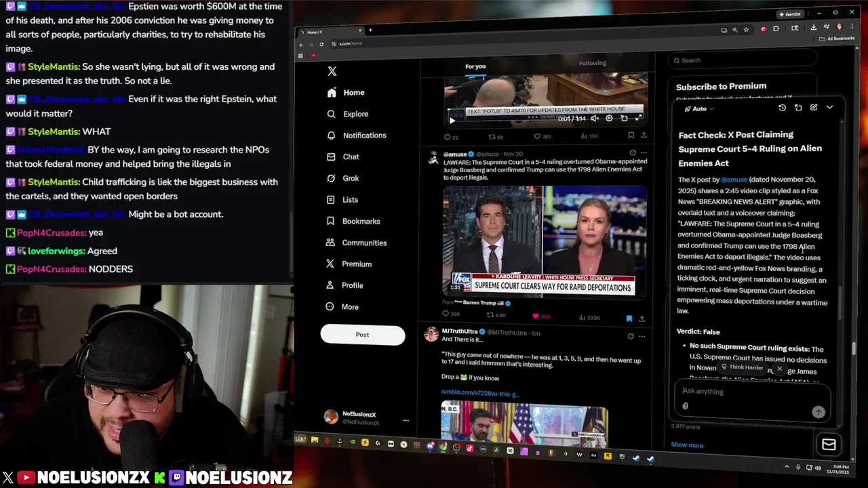Open the @amuse profile avatar

433,159
